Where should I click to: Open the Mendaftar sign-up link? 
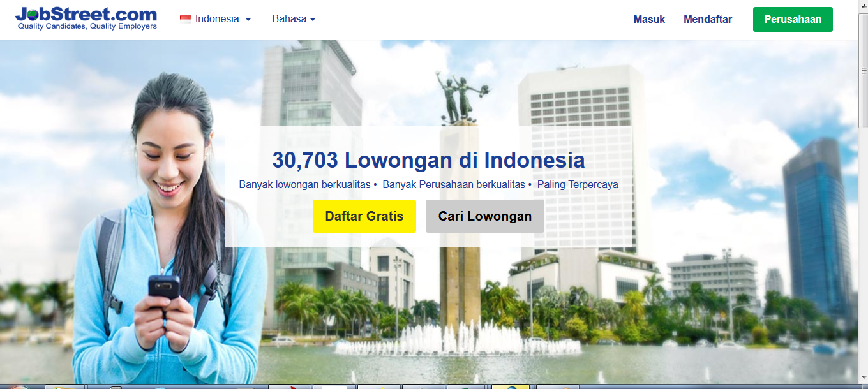pyautogui.click(x=708, y=20)
